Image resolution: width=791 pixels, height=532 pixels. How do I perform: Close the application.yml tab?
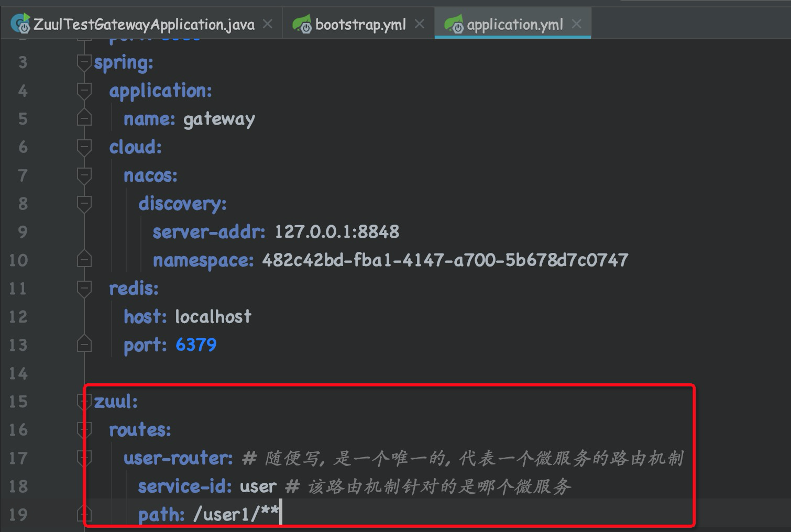coord(577,24)
